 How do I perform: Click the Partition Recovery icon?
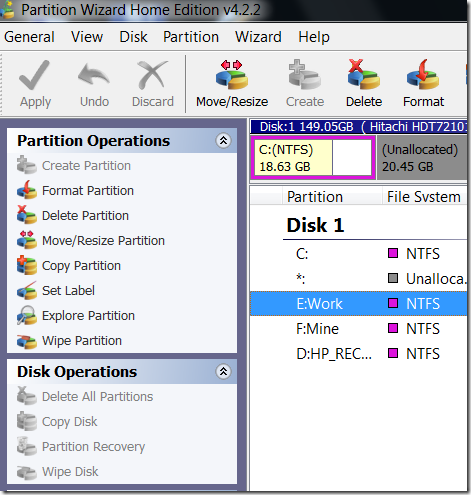(x=26, y=446)
